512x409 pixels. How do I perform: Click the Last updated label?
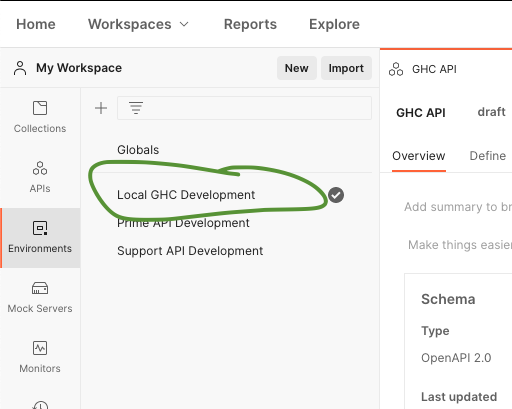459,397
